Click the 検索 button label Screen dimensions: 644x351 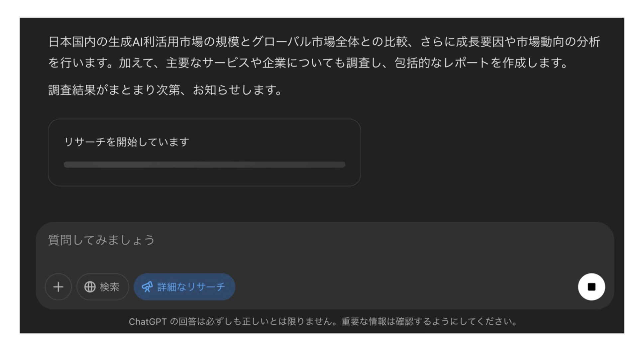click(x=109, y=287)
